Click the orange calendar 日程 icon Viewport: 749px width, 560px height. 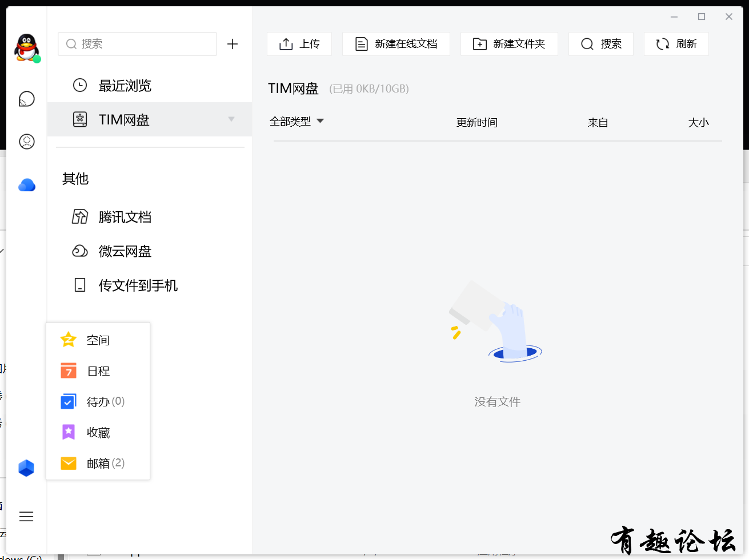click(69, 370)
